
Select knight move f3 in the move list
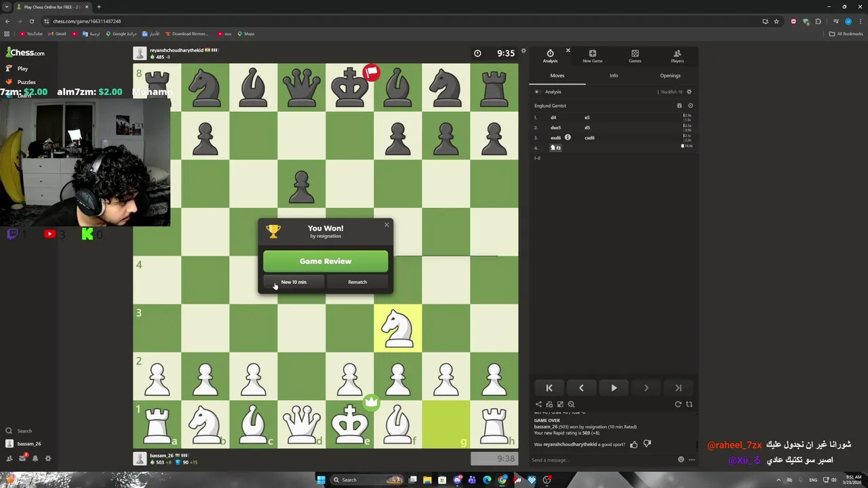pyautogui.click(x=555, y=148)
